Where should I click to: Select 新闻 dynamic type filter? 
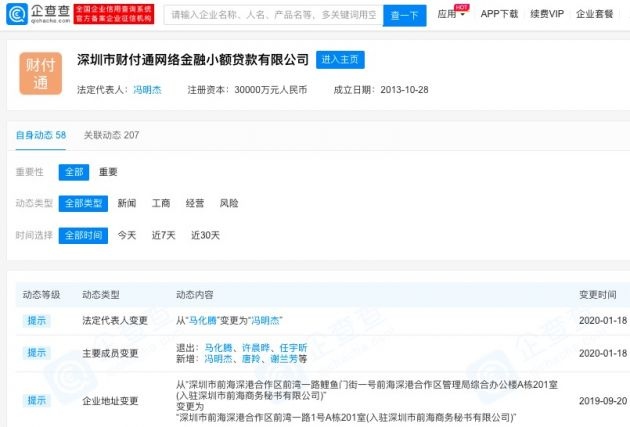click(x=127, y=203)
